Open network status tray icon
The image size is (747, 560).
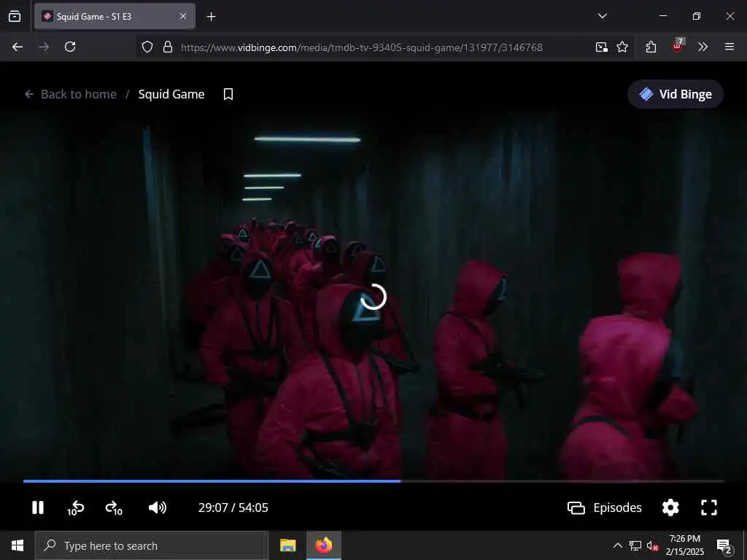[635, 545]
